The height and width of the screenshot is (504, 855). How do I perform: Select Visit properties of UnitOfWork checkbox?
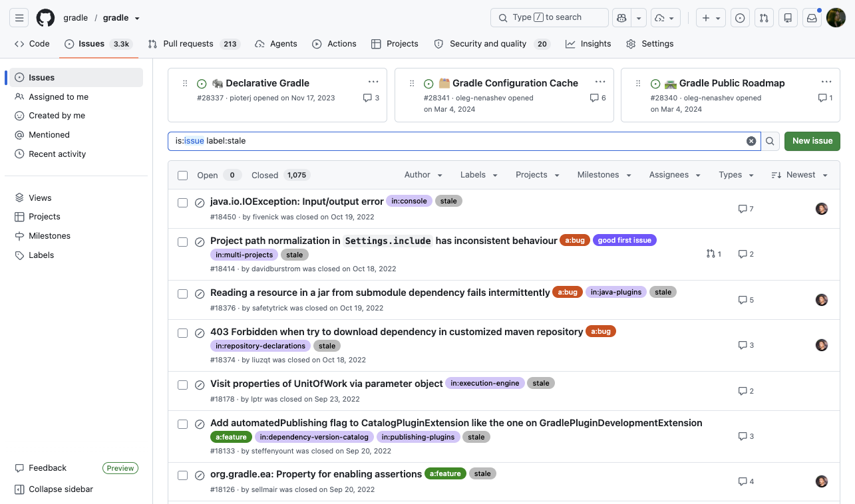click(x=182, y=385)
